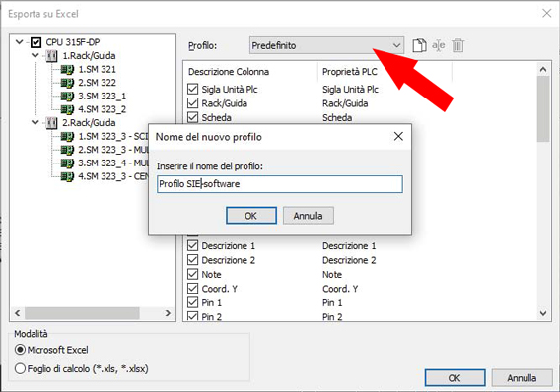
Task: Click the Note property value
Action: click(x=332, y=274)
